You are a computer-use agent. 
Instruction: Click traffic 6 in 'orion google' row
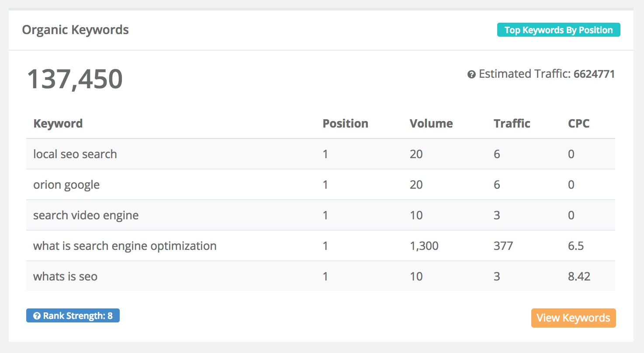click(x=497, y=185)
